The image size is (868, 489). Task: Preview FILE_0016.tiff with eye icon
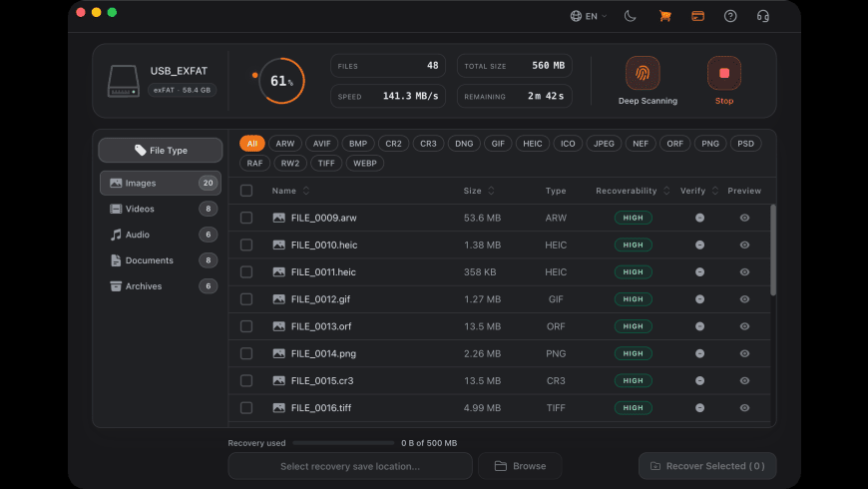pyautogui.click(x=744, y=407)
